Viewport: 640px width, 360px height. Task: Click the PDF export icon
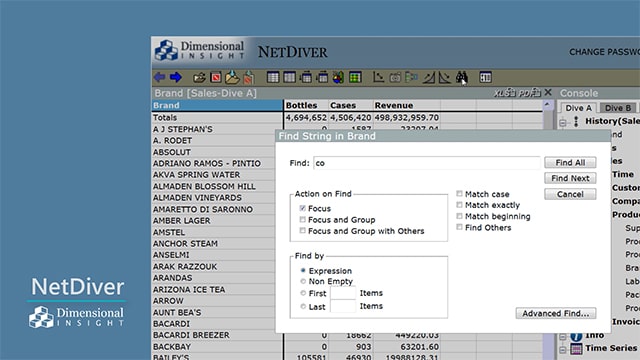point(529,93)
